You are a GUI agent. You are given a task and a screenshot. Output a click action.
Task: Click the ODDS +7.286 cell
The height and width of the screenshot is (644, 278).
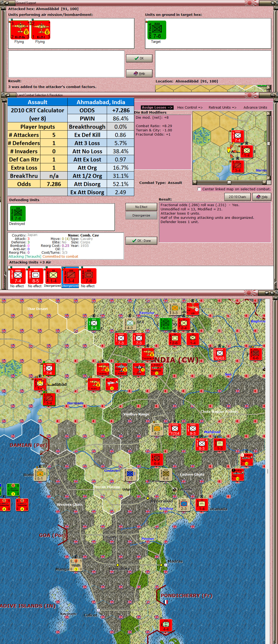pos(121,110)
